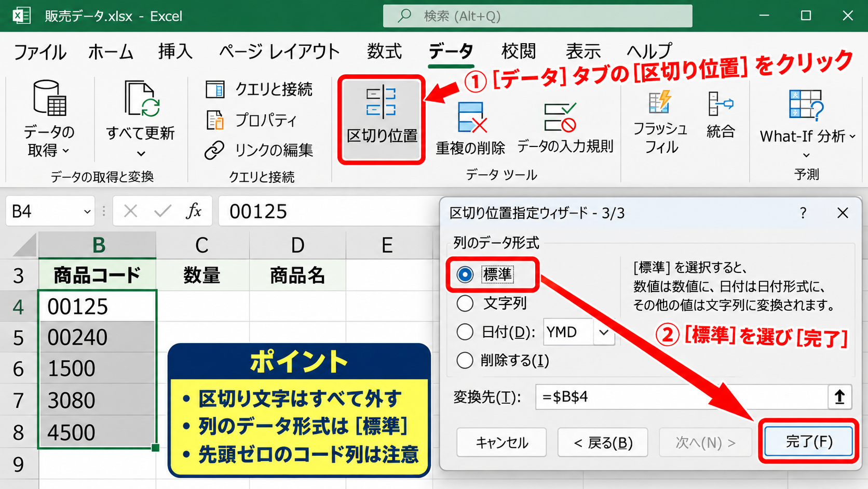Open the ファイル tab

pos(40,51)
